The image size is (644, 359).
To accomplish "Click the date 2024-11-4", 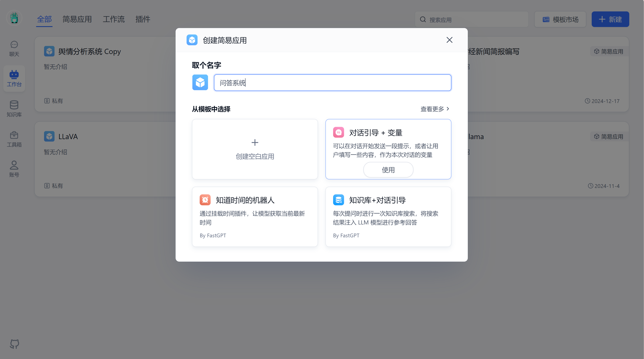I will [x=607, y=186].
